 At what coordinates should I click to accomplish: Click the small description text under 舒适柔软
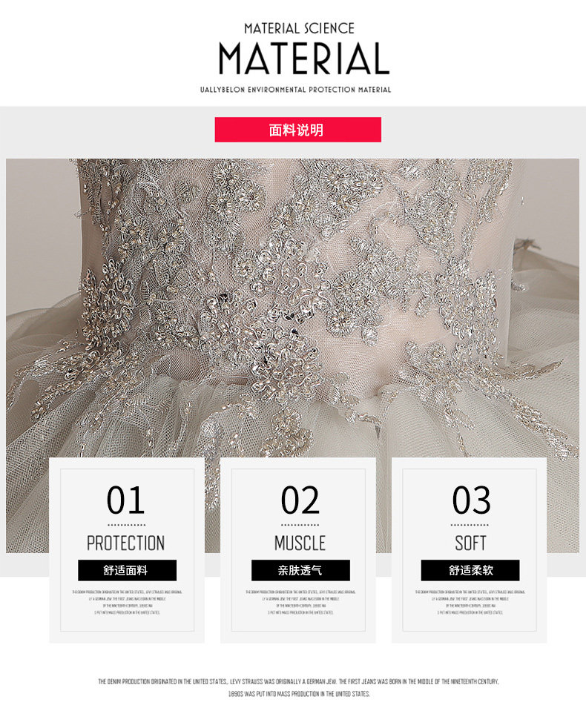point(470,602)
